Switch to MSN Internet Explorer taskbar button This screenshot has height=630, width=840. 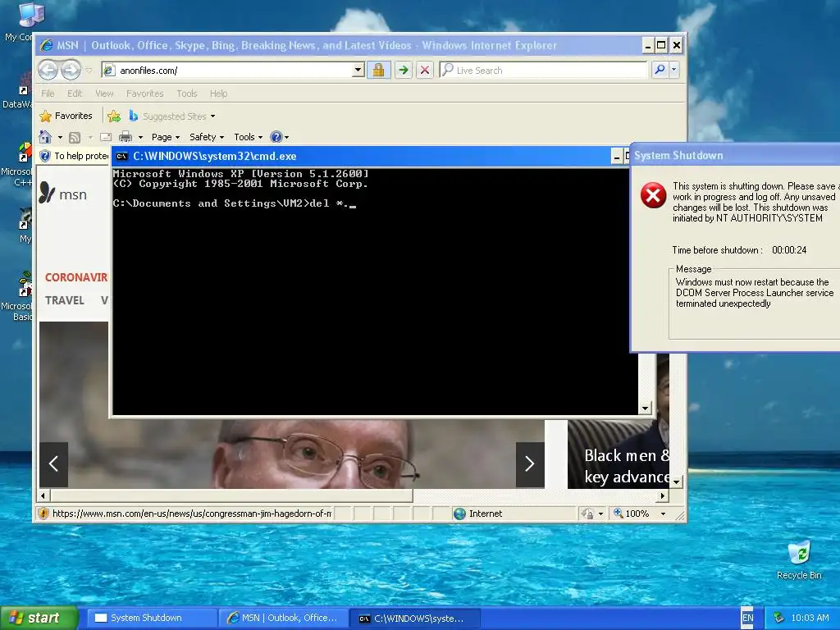[283, 618]
